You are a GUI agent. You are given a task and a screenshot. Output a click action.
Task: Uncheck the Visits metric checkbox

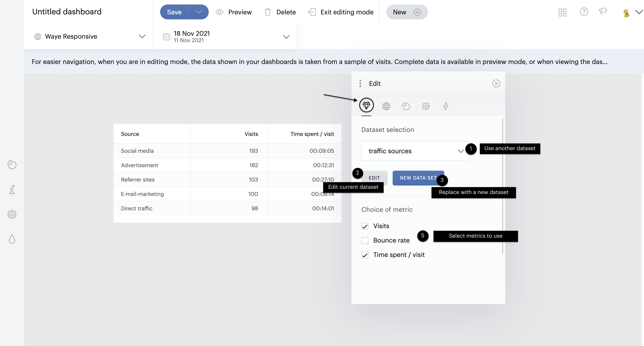(365, 226)
